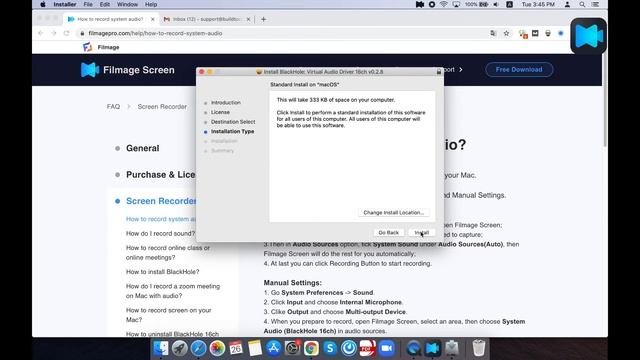Open Calendar from the dock

coord(236,348)
